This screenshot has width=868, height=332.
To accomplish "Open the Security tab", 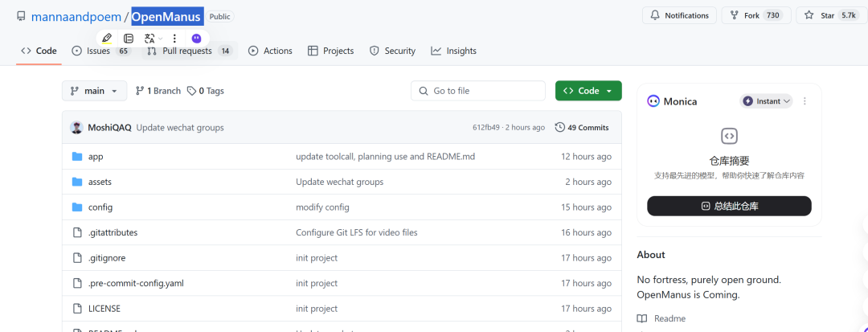I will [x=392, y=51].
